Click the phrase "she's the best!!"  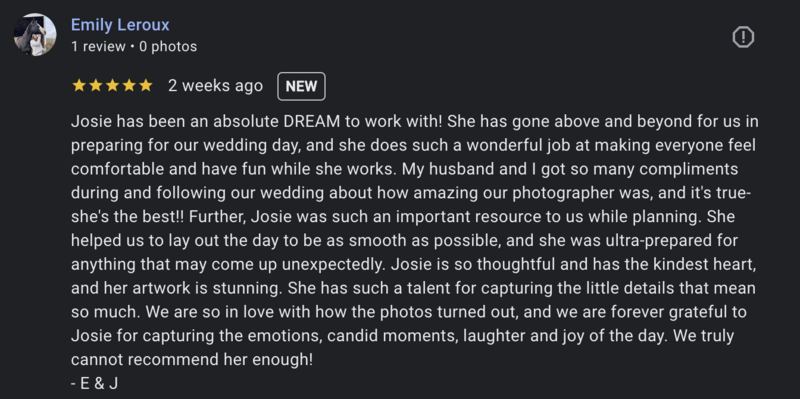pyautogui.click(x=127, y=217)
